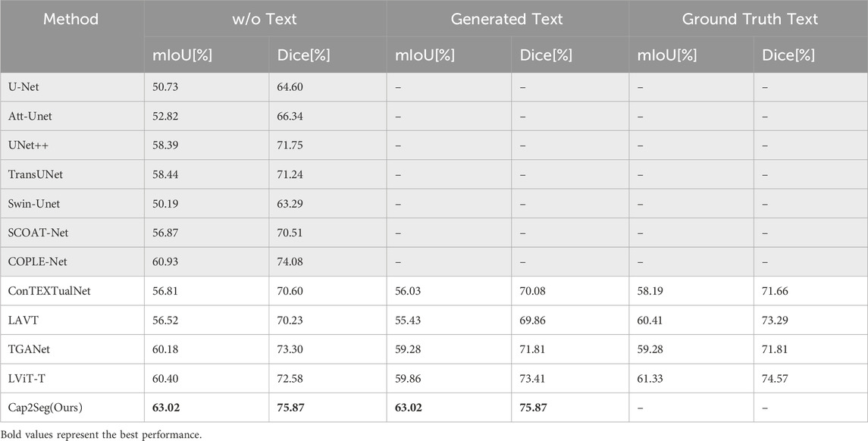Click the Method column header
This screenshot has height=441, width=868.
[x=71, y=19]
